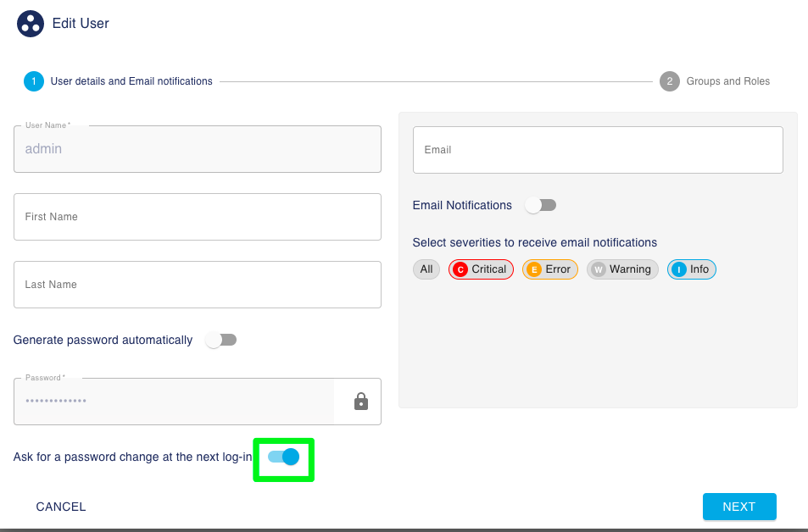
Task: Click the Password text field
Action: click(x=174, y=402)
